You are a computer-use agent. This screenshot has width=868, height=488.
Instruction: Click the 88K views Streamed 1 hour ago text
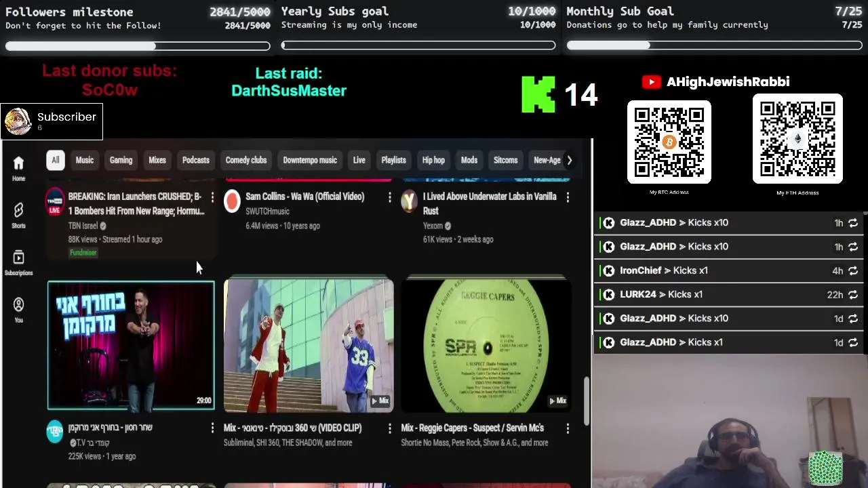coord(115,239)
